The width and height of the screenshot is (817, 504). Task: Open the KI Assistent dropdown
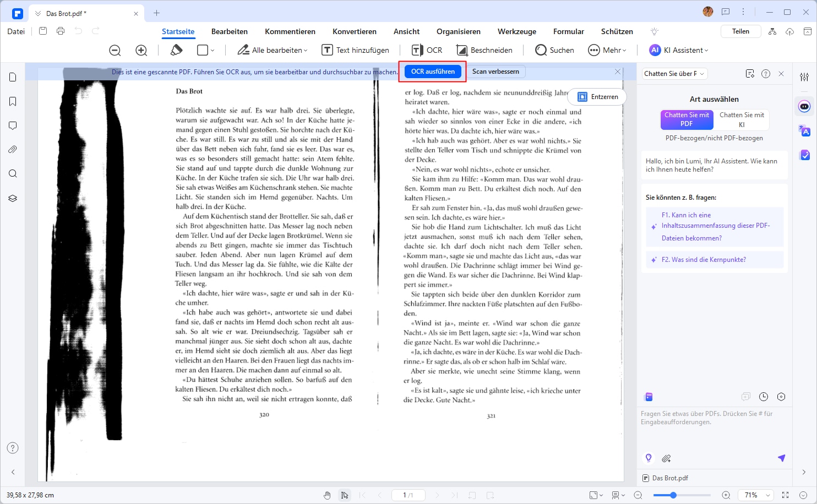(x=679, y=50)
